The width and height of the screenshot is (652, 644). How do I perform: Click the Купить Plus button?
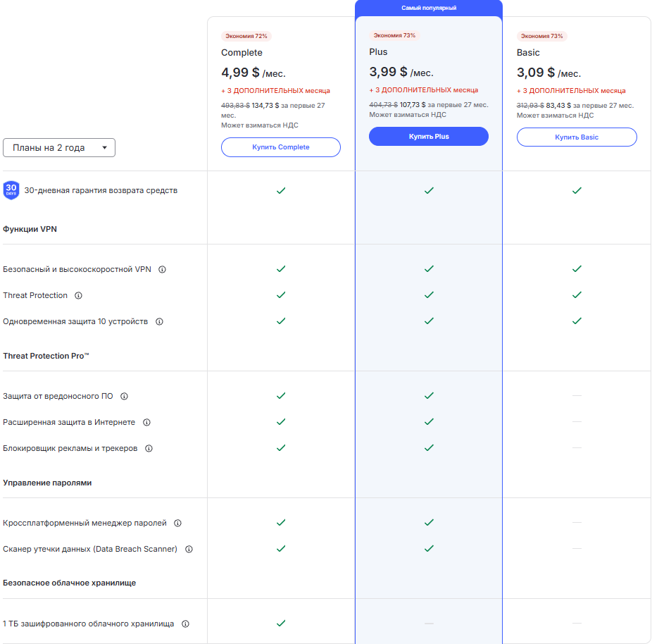point(429,137)
